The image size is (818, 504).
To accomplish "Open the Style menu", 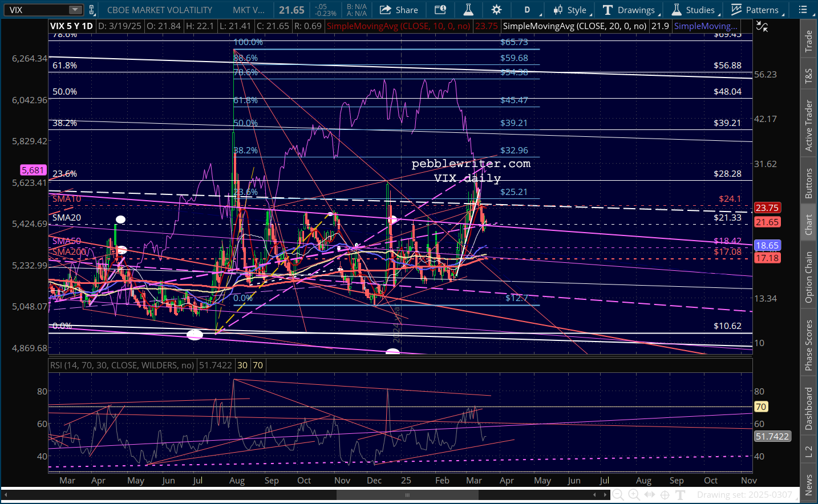I will click(570, 10).
